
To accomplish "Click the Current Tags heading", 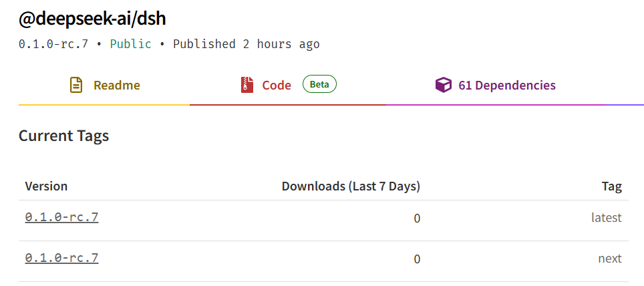I will [63, 136].
